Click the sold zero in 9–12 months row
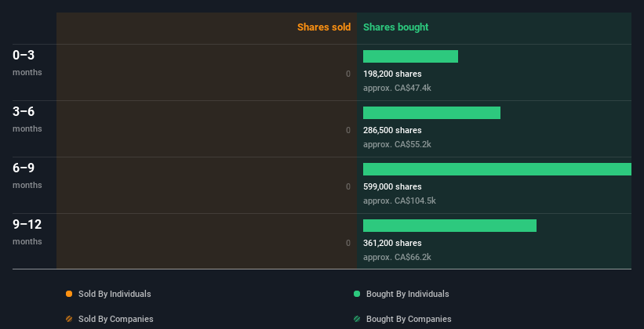Screen dimensions: 644x329 [x=348, y=244]
